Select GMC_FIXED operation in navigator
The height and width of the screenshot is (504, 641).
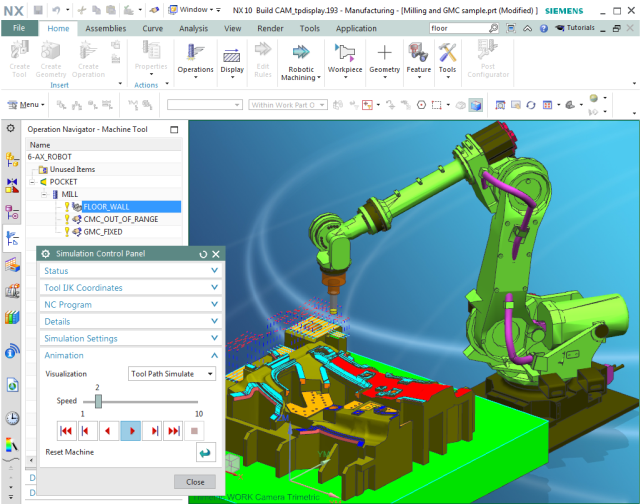click(103, 232)
